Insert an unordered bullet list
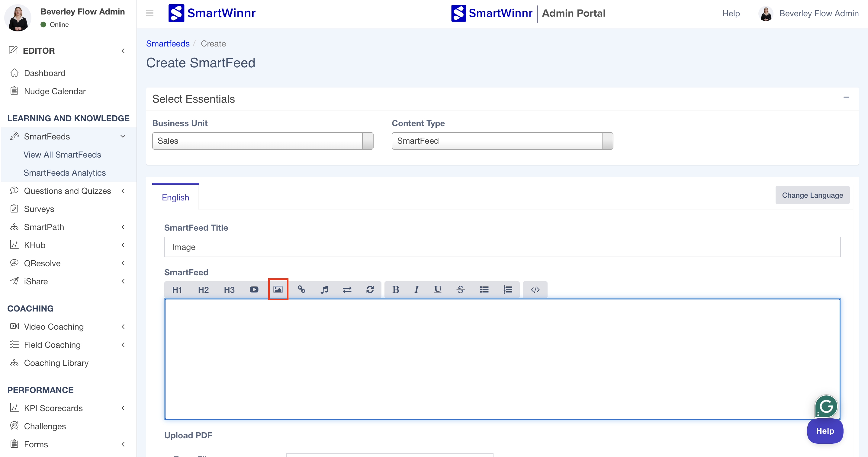Viewport: 868px width, 457px height. click(484, 289)
